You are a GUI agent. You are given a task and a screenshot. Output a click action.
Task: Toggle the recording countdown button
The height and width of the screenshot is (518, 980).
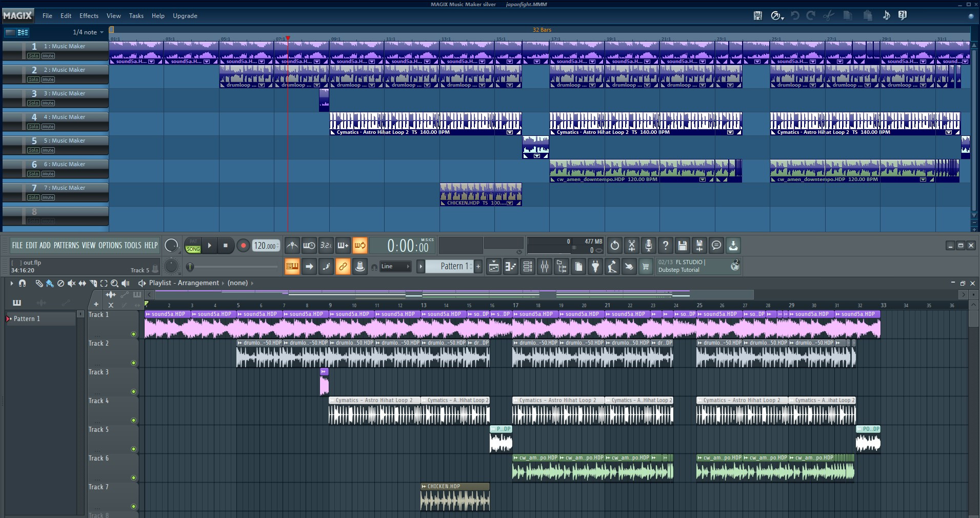point(326,246)
